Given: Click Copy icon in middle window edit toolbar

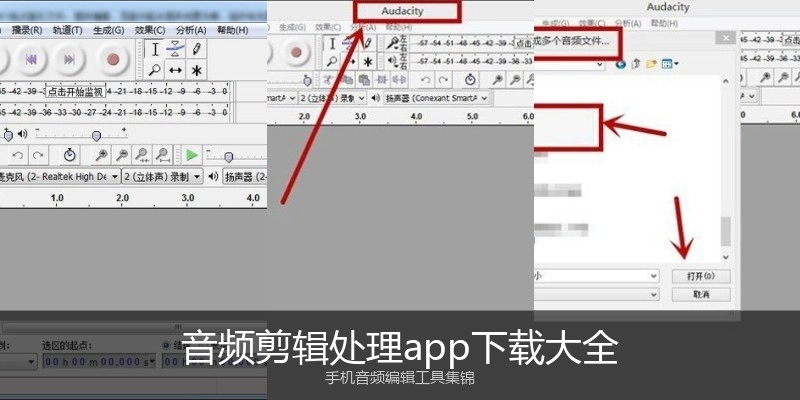Looking at the screenshot, I should click(x=347, y=80).
